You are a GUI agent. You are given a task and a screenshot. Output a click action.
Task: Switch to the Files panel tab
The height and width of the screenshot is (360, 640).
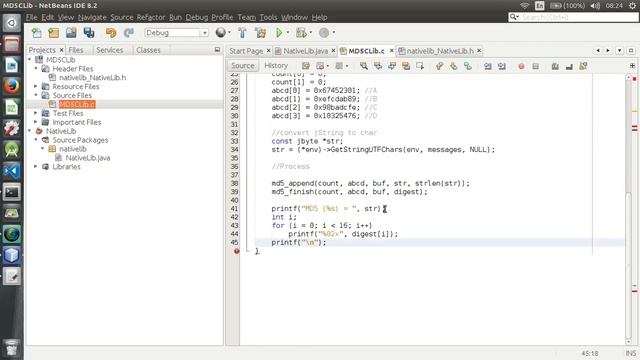76,50
